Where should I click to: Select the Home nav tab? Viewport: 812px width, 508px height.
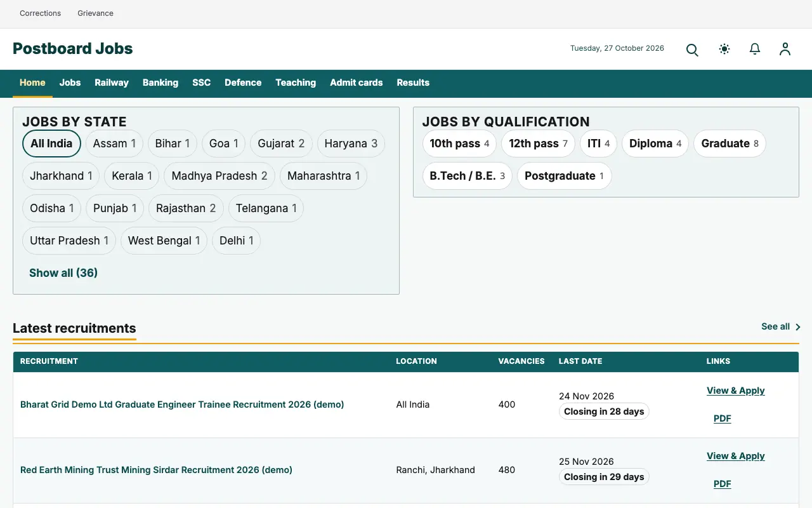pos(32,83)
